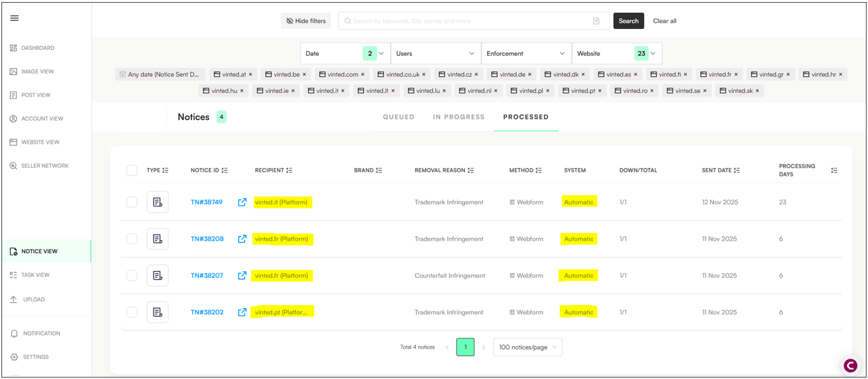The height and width of the screenshot is (379, 868).
Task: Open notice link TN#38749
Action: click(207, 202)
